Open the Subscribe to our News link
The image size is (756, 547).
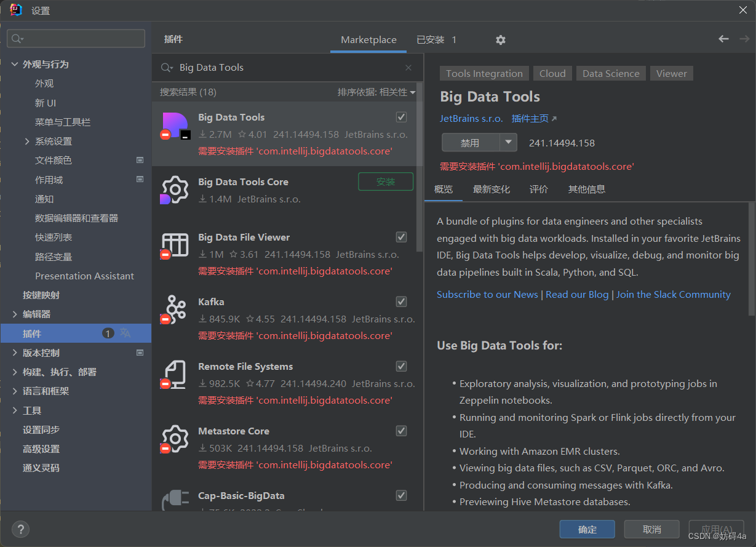[x=487, y=295]
